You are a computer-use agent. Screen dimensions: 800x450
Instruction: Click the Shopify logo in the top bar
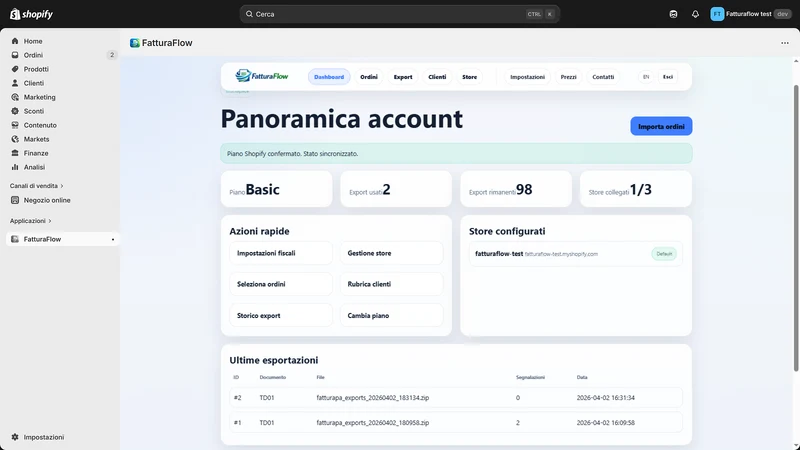31,14
